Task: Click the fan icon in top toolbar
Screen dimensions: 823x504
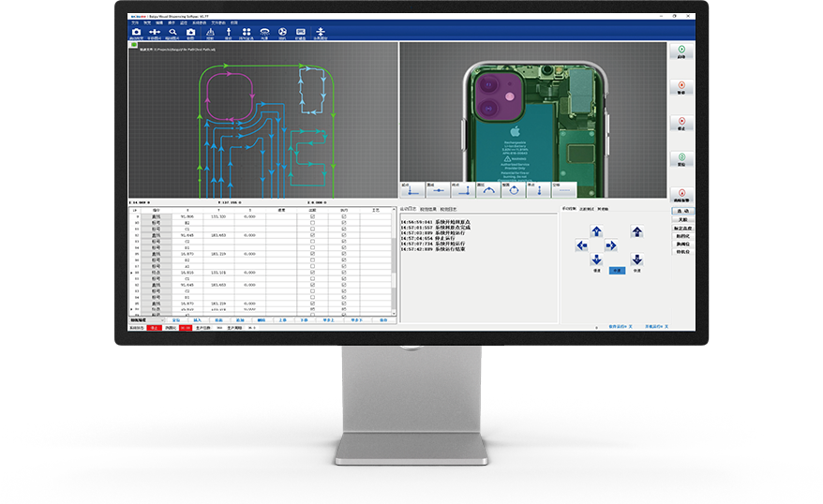Action: click(x=282, y=33)
